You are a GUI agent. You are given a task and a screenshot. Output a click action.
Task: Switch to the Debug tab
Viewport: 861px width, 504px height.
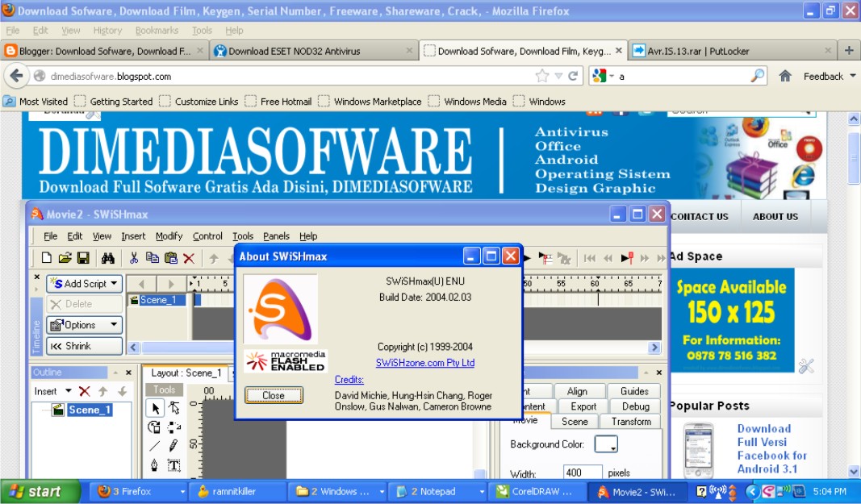point(635,406)
